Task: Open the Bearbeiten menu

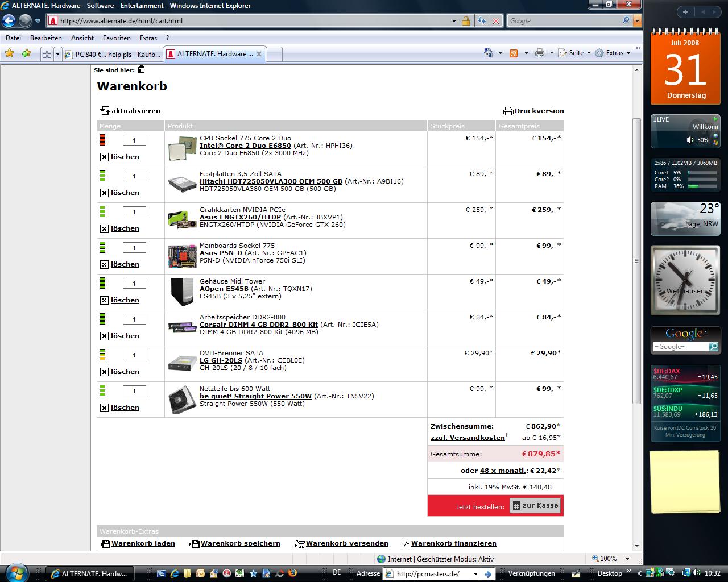Action: pyautogui.click(x=46, y=38)
